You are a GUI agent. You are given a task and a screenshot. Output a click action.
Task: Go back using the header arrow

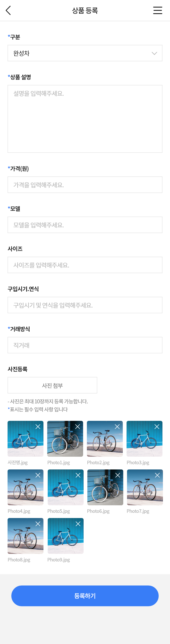[8, 11]
